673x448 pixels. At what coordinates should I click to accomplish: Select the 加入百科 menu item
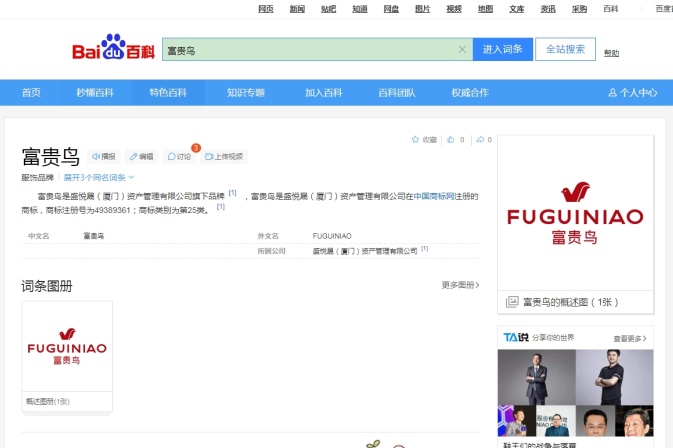click(x=324, y=93)
